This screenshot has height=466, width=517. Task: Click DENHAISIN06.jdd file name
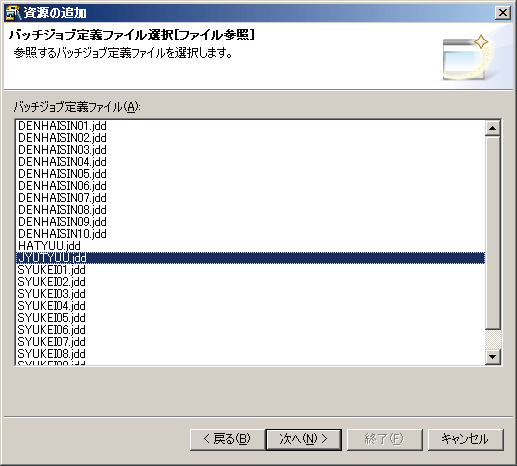tap(62, 186)
